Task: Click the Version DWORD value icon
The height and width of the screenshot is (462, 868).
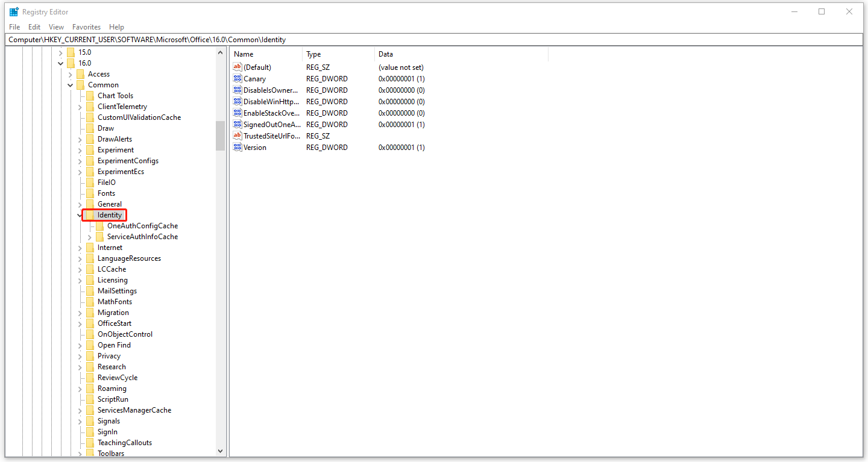Action: click(x=237, y=148)
